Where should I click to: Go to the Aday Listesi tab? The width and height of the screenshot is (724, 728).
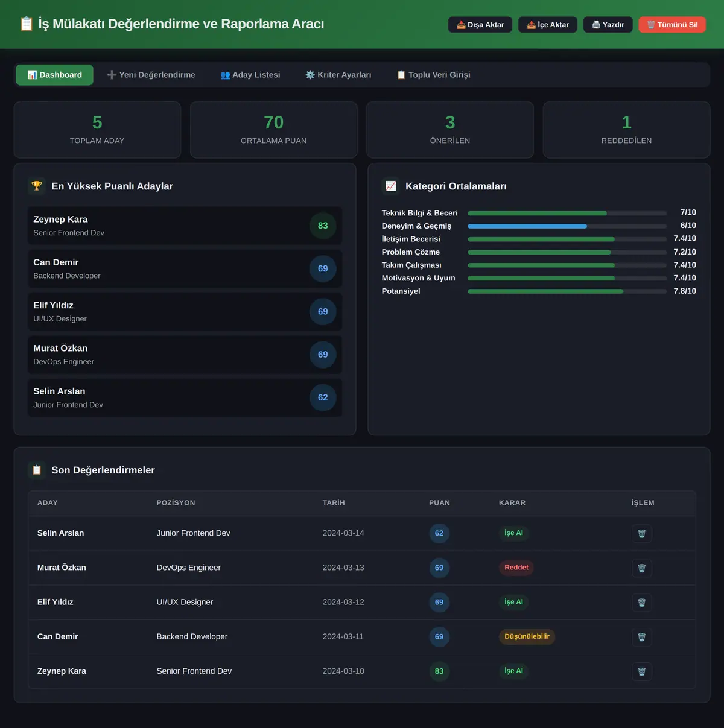coord(250,75)
